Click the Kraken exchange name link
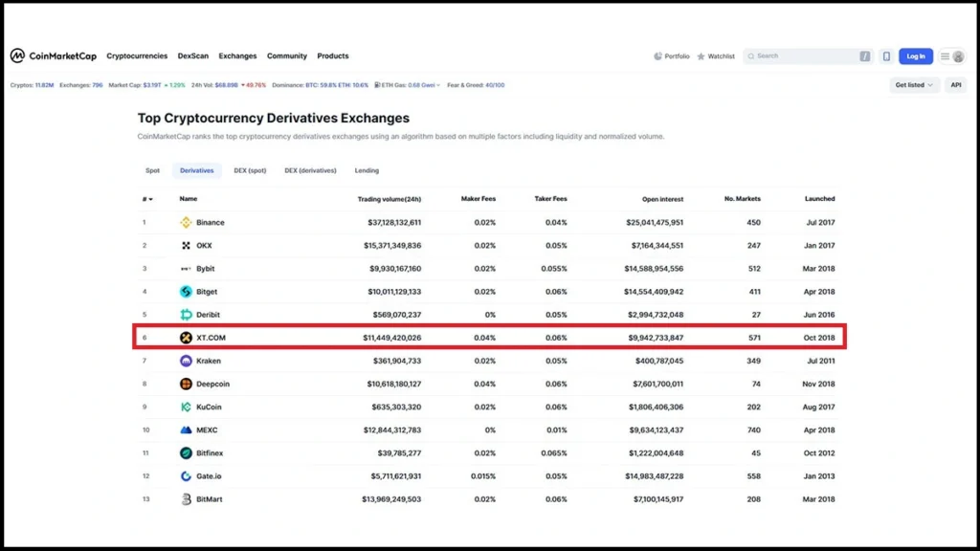The height and width of the screenshot is (551, 980). 208,361
